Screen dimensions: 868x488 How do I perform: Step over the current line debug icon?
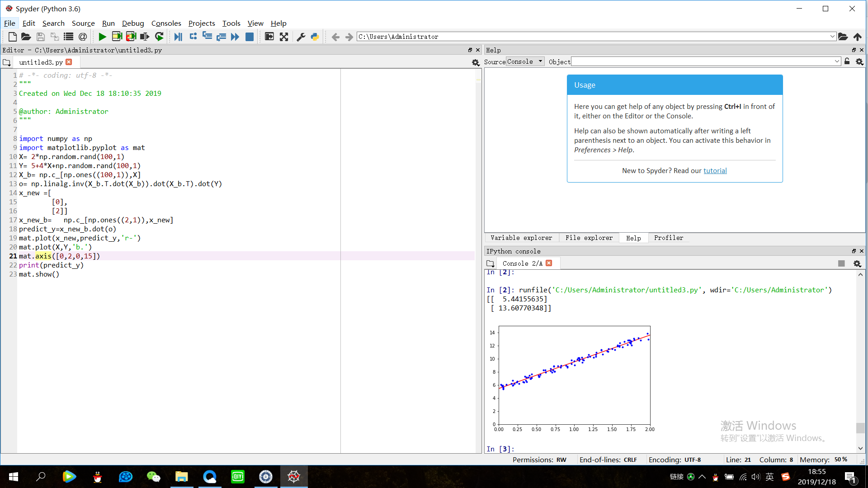193,37
